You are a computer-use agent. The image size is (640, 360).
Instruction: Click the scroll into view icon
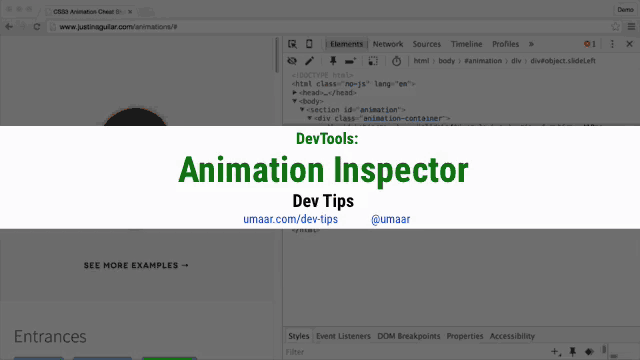click(x=350, y=61)
